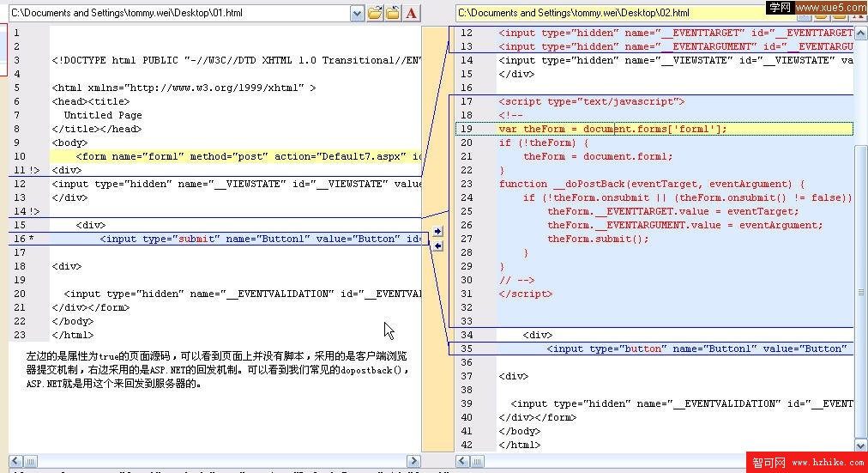Screen dimensions: 868x473
Task: Select right line 35 input type="button"
Action: tap(697, 349)
